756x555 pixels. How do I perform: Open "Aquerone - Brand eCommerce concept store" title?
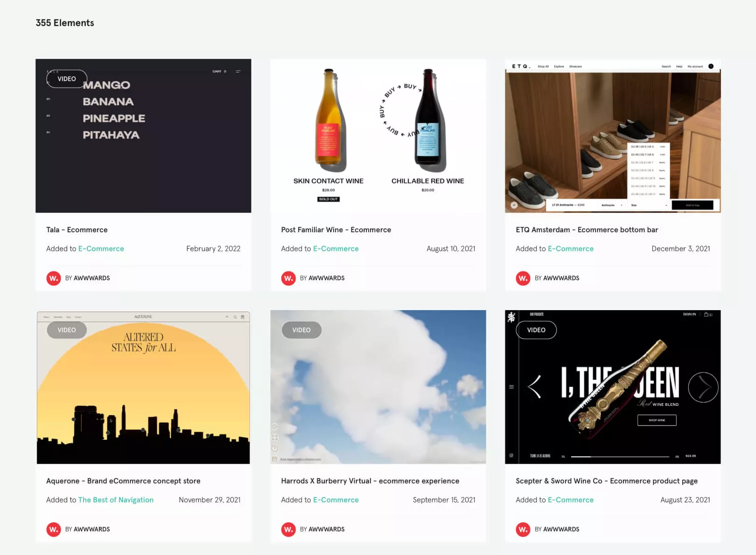pos(123,481)
